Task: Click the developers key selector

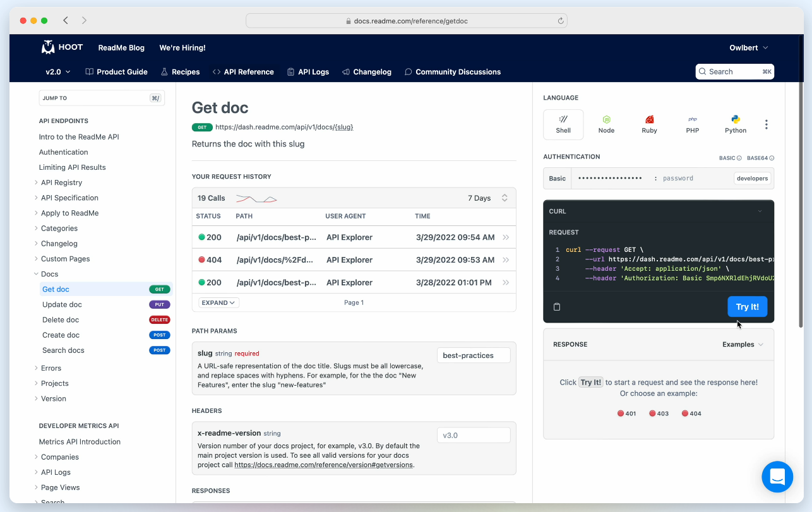Action: tap(752, 179)
